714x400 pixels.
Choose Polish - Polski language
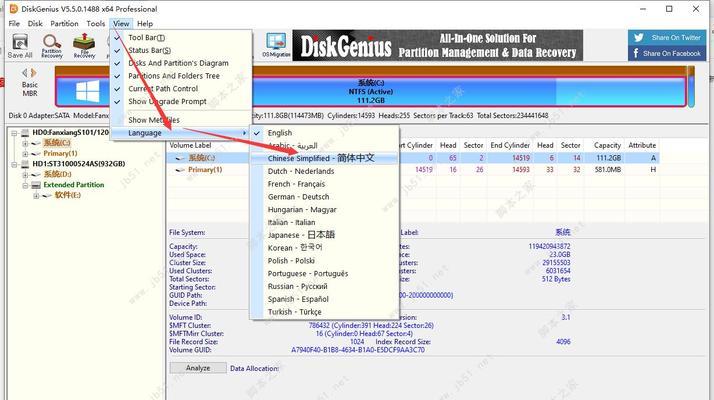(x=324, y=261)
